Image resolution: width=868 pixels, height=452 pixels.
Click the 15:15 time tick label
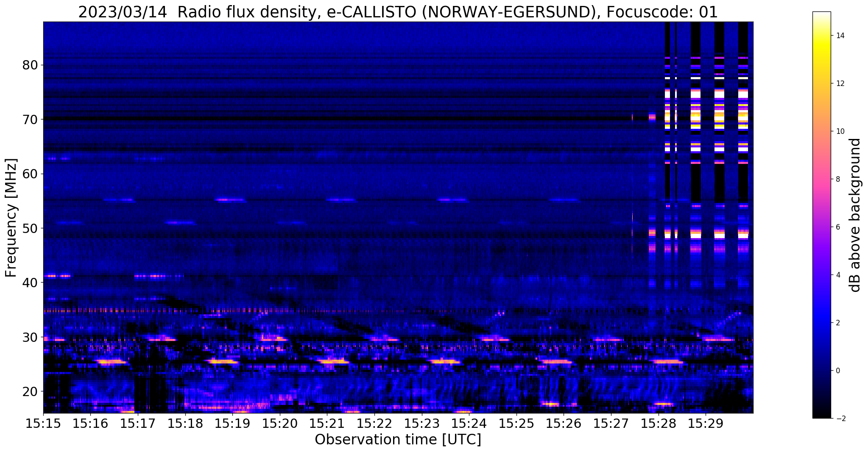[x=43, y=424]
